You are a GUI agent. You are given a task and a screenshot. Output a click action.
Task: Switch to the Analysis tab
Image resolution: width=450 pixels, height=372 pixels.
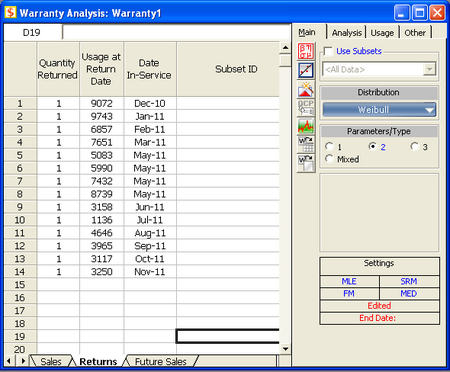tap(347, 33)
